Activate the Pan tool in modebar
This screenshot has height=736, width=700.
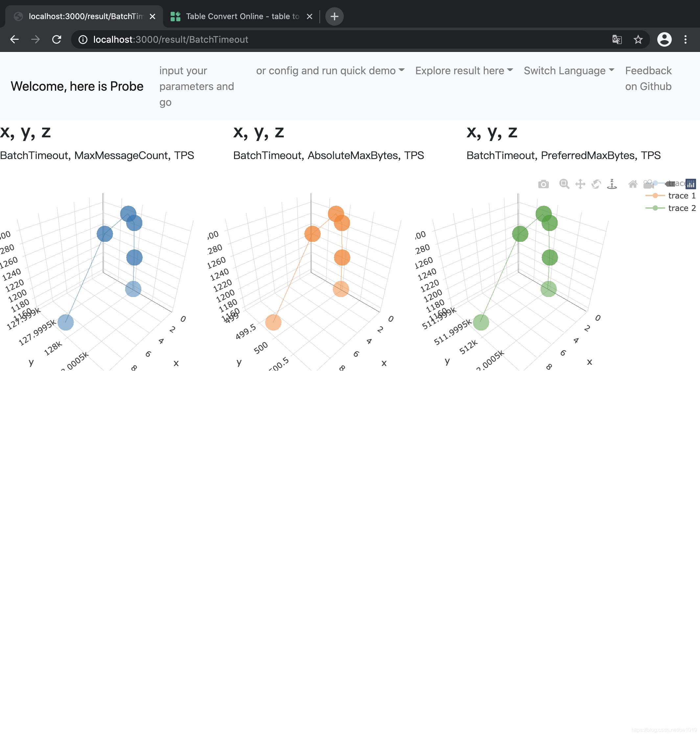point(580,184)
